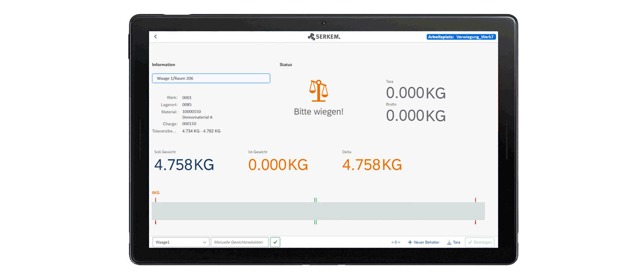This screenshot has width=644, height=279.
Task: Expand the Waage1 combo box chevron
Action: coord(205,242)
